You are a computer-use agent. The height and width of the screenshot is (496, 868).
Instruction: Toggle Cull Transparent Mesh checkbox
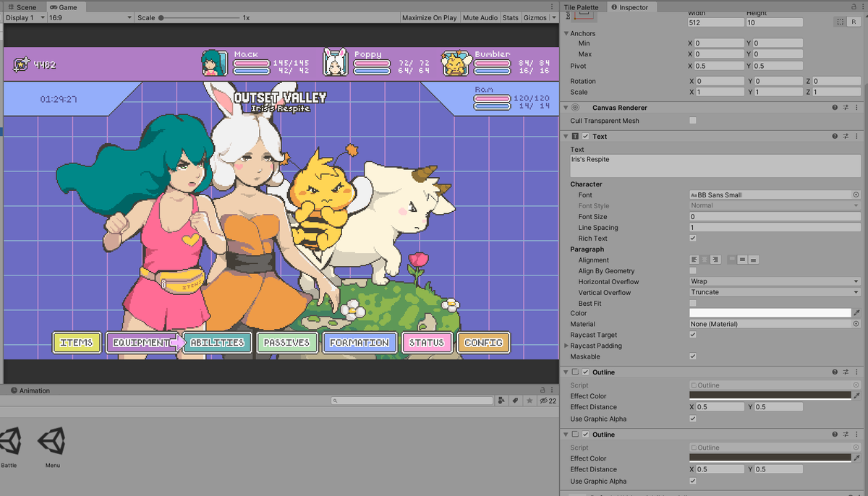pyautogui.click(x=693, y=121)
